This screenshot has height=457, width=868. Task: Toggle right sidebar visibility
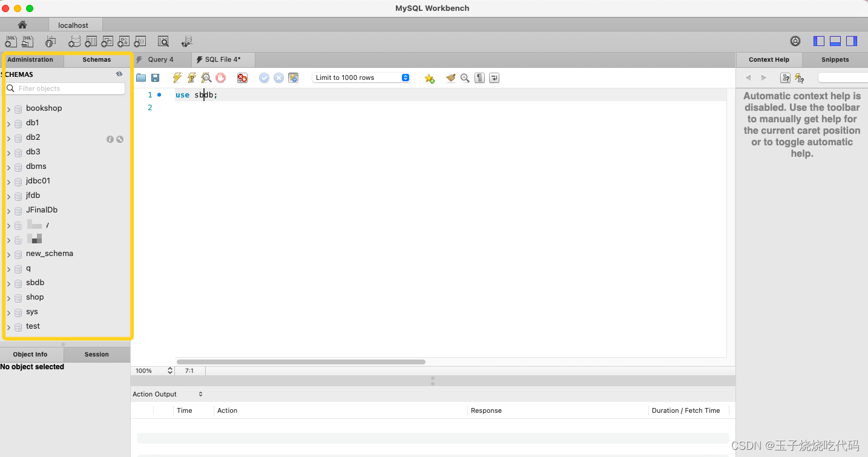pyautogui.click(x=852, y=41)
